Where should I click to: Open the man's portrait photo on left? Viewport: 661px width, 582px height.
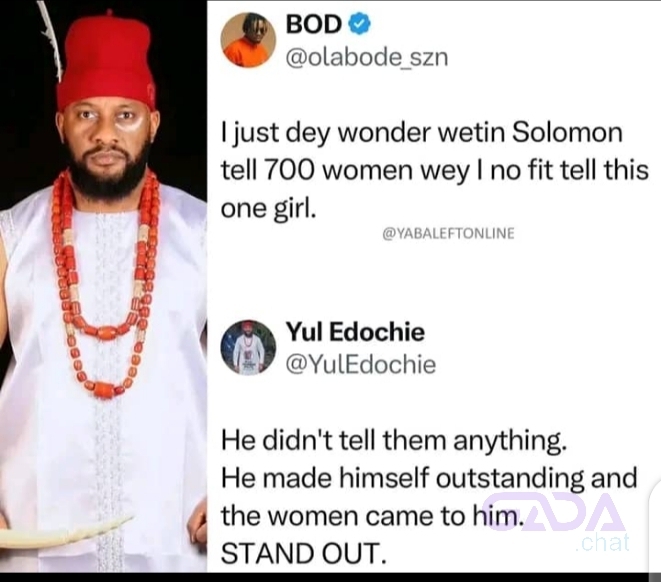pyautogui.click(x=104, y=287)
